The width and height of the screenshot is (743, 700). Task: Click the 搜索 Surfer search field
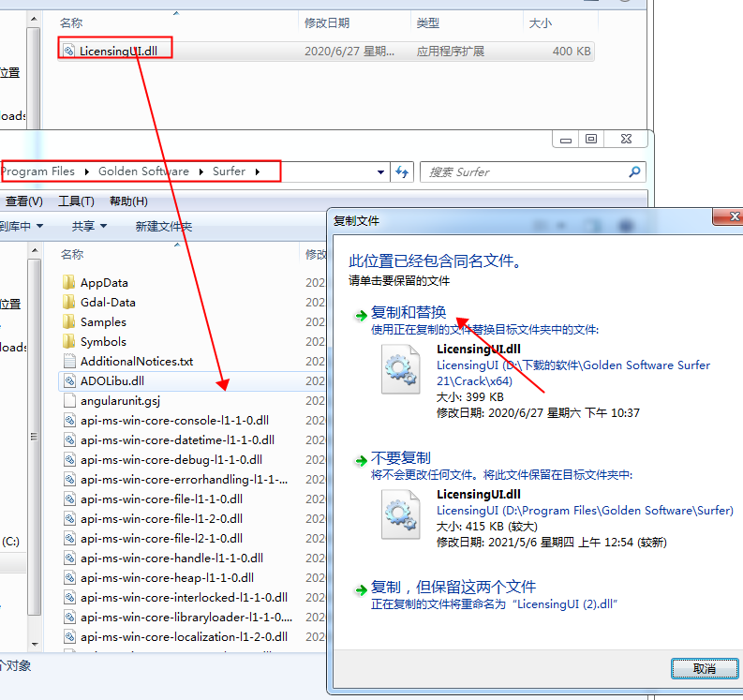[x=525, y=171]
